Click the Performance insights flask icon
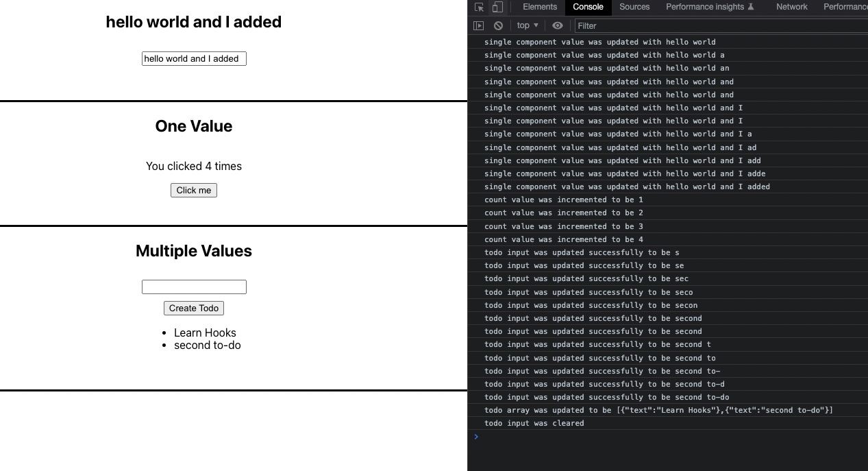The height and width of the screenshot is (471, 868). pos(751,7)
